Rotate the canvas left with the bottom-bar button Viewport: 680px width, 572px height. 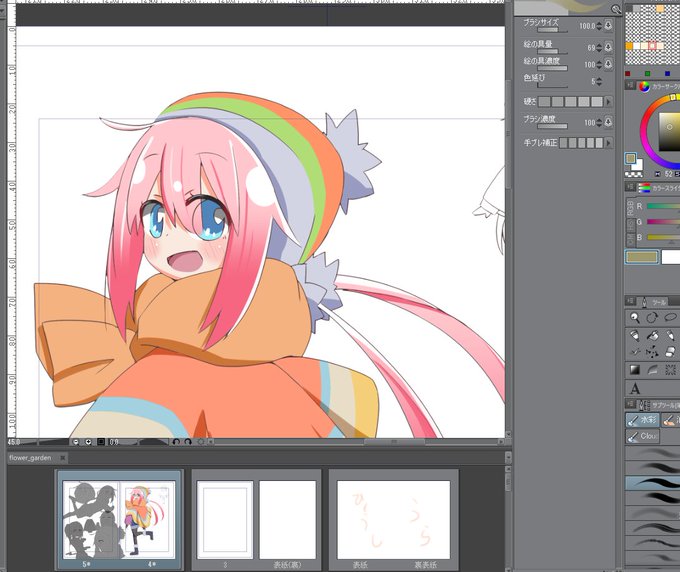(x=176, y=442)
